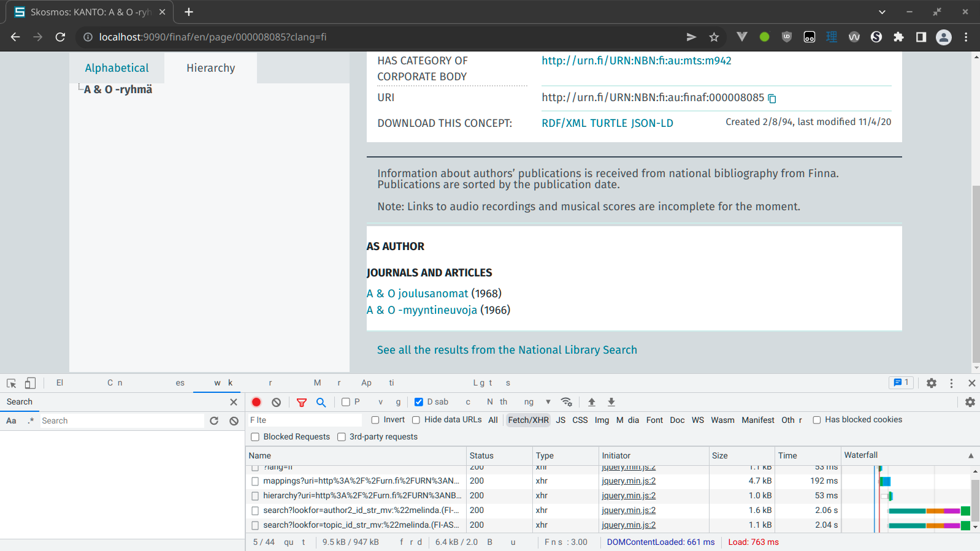Click the DevTools inspect element picker icon
980x551 pixels.
pyautogui.click(x=11, y=383)
